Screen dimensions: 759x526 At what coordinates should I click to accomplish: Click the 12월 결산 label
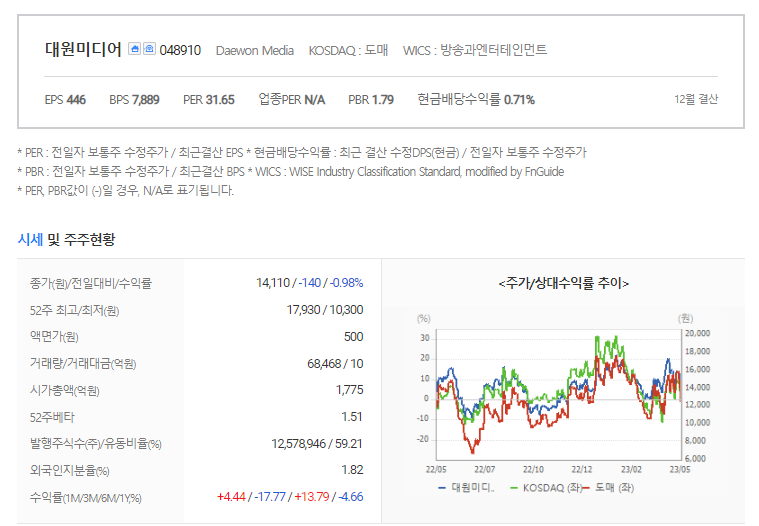pos(696,99)
